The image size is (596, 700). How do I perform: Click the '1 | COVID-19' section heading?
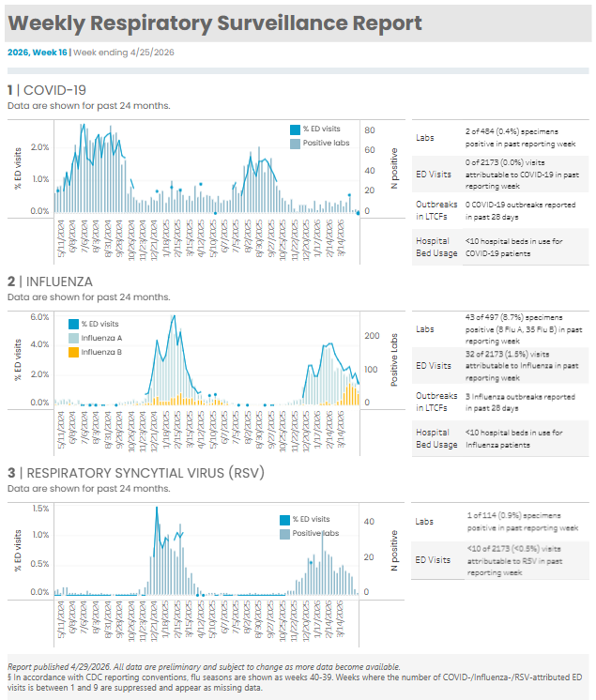click(x=46, y=90)
